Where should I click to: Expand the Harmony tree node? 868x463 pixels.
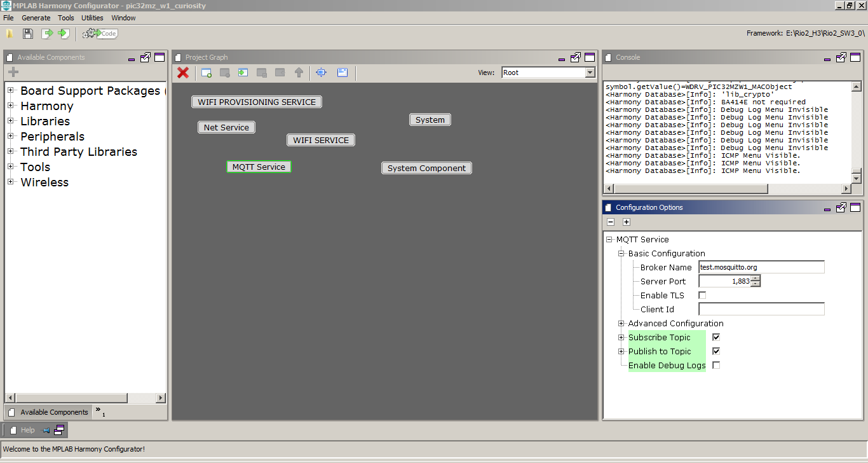[x=11, y=106]
